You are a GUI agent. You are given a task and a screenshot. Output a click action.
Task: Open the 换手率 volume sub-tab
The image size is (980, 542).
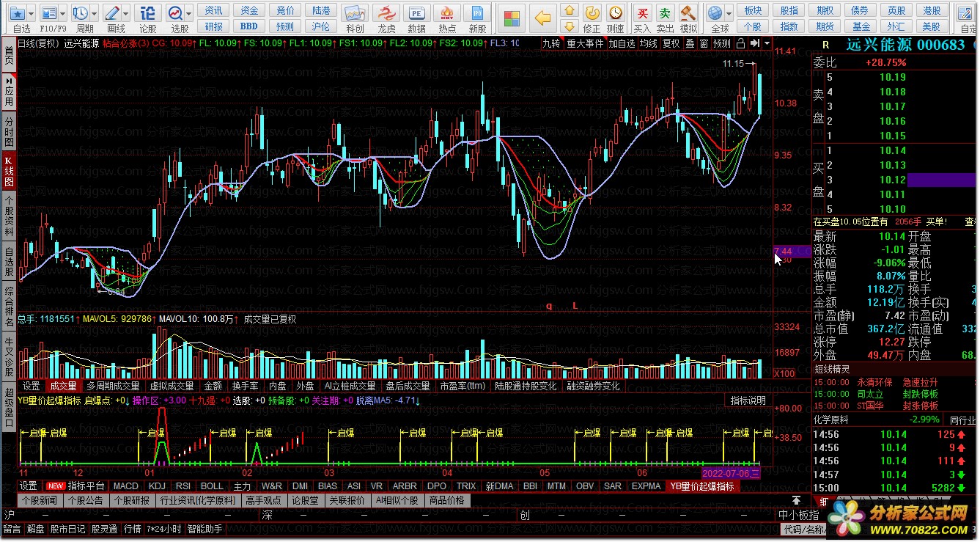245,386
